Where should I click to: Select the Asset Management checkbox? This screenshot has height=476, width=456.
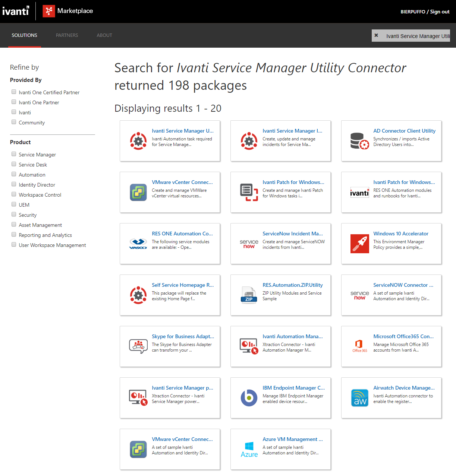tap(14, 224)
